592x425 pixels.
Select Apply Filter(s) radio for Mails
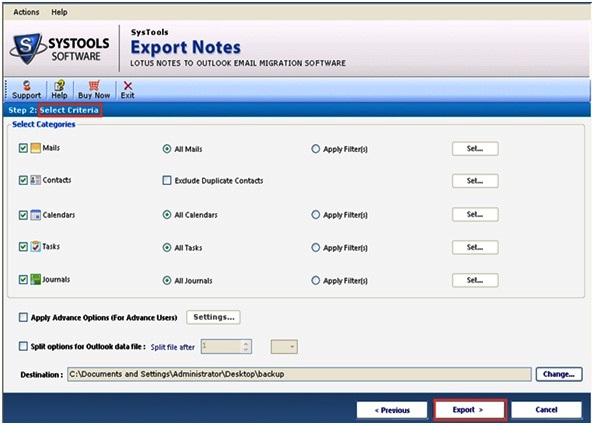[x=315, y=149]
